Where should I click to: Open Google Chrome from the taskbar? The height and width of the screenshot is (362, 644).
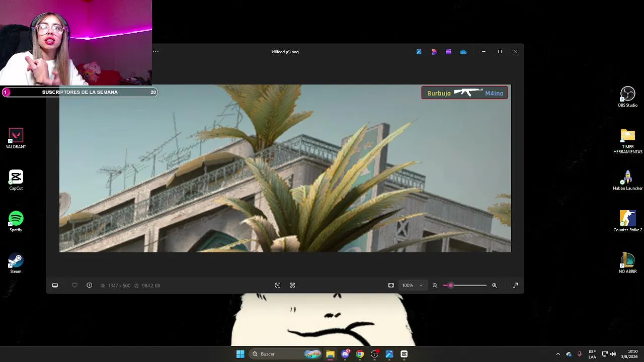point(360,354)
